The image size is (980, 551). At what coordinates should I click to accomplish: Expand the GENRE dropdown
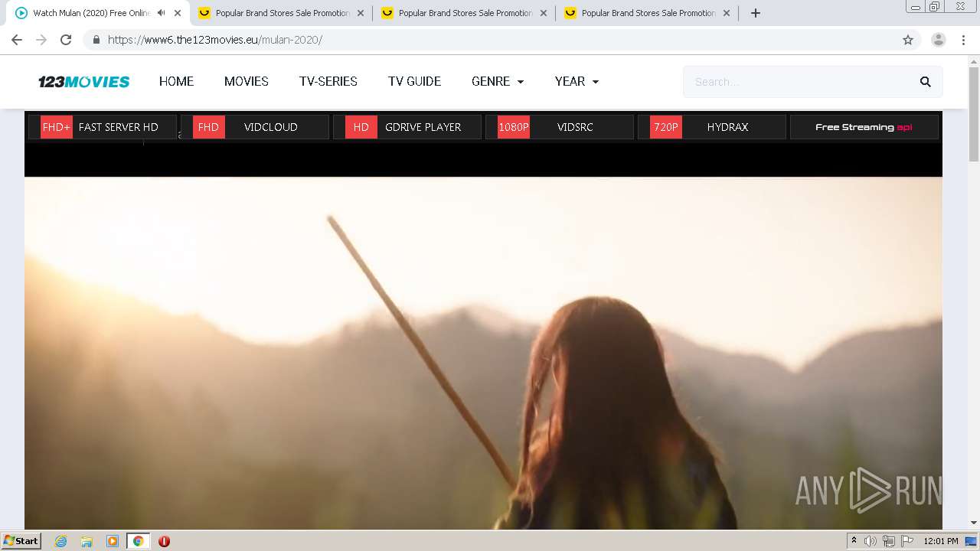pyautogui.click(x=498, y=81)
